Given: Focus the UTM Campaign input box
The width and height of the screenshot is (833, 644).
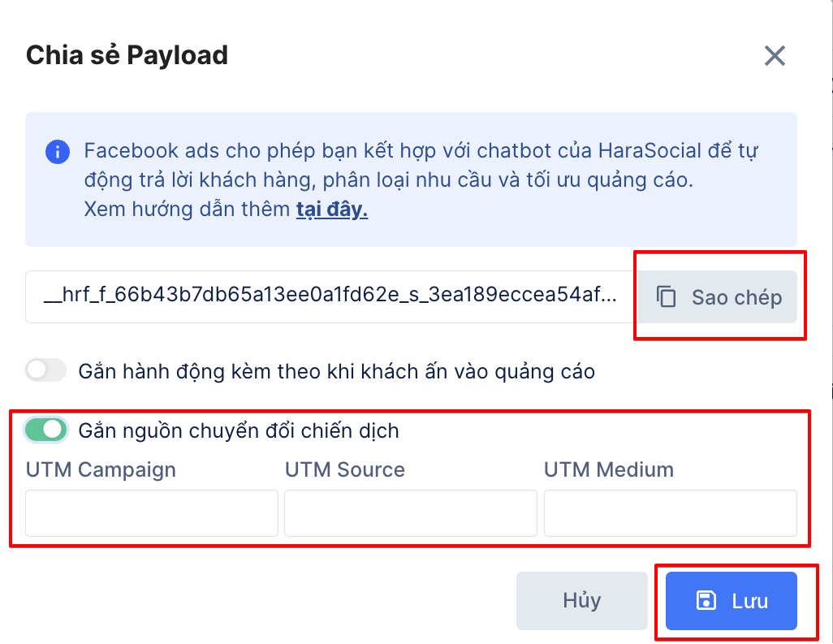Looking at the screenshot, I should (152, 513).
